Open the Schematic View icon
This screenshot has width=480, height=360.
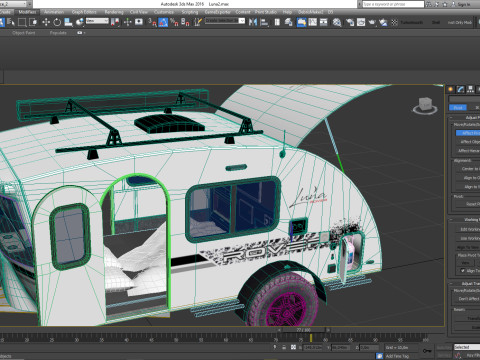point(324,22)
